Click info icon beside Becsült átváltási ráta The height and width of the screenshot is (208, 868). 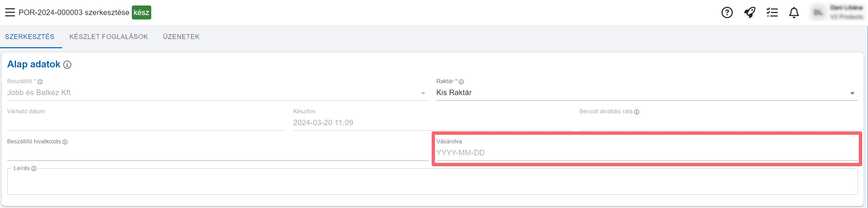coord(636,112)
